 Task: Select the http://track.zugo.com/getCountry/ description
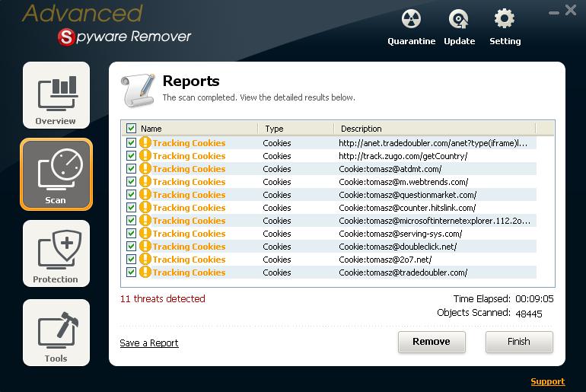[x=403, y=156]
